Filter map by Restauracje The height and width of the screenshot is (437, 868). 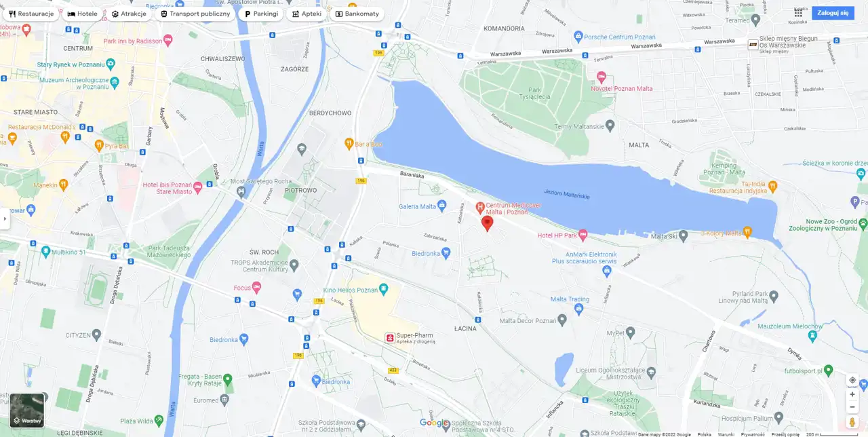pyautogui.click(x=31, y=14)
